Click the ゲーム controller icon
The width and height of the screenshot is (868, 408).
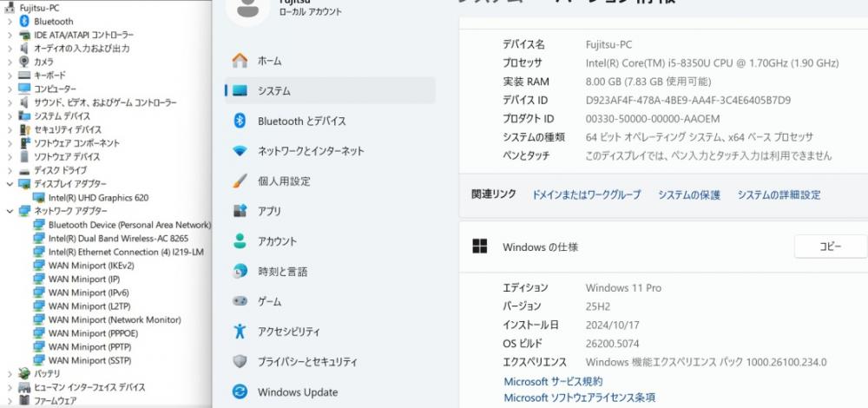coord(240,301)
